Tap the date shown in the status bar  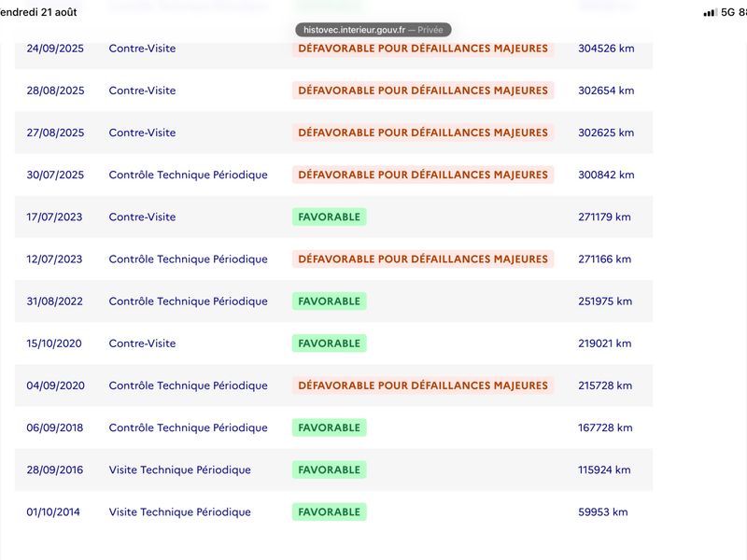click(x=38, y=12)
